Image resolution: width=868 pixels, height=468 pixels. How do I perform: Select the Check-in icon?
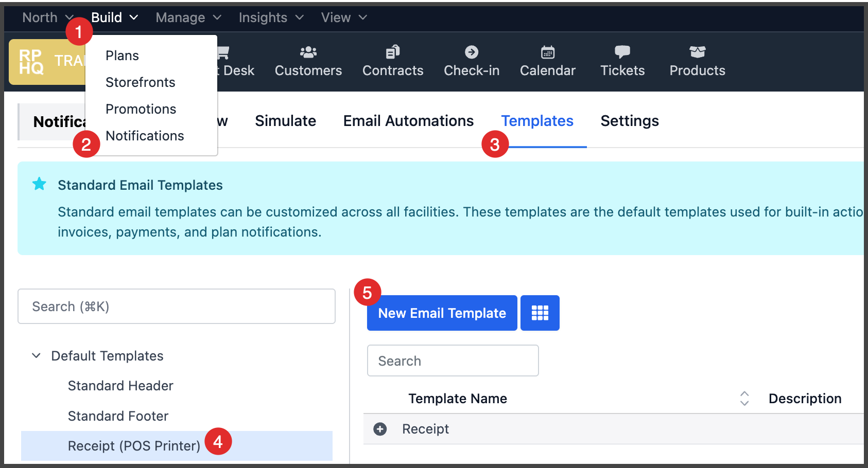pos(471,52)
